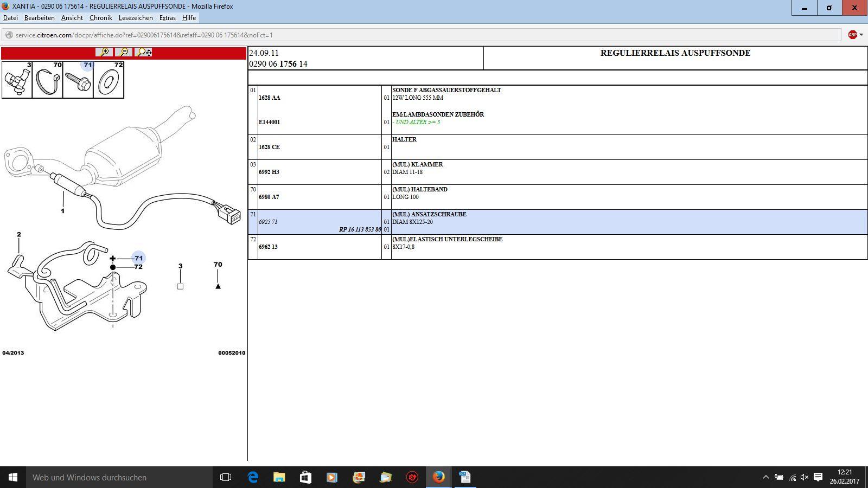Select clip thumbnail numbered 3
The image size is (868, 488).
click(x=17, y=80)
